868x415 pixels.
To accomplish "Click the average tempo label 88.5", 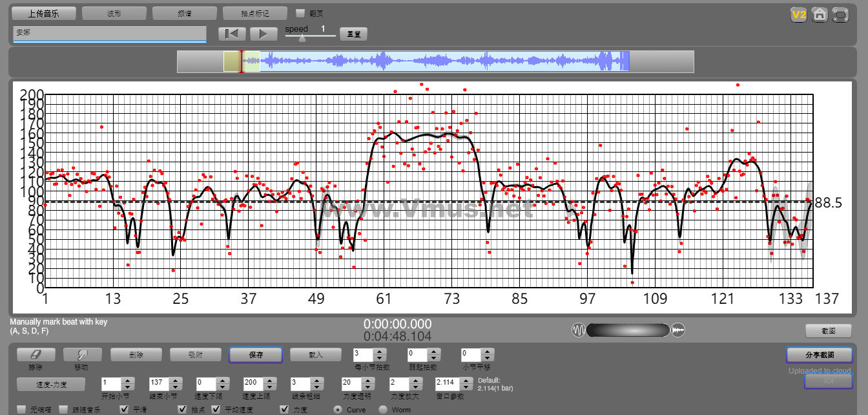I will pyautogui.click(x=828, y=203).
